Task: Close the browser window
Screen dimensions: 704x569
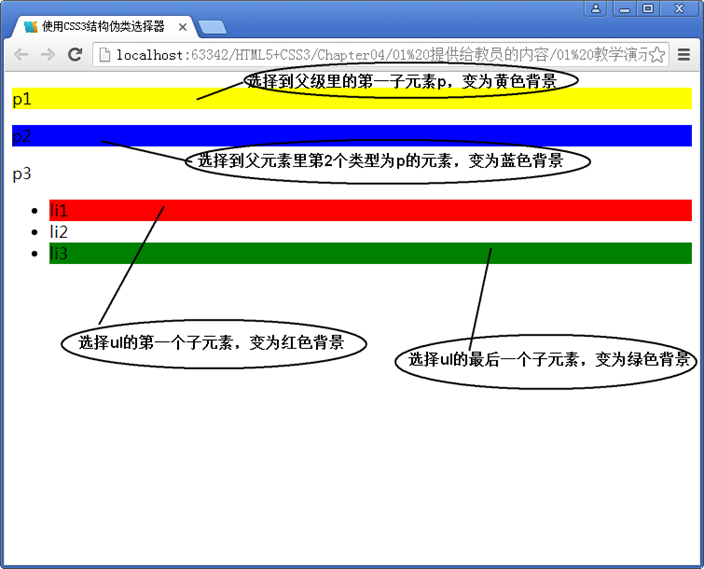Action: click(679, 9)
